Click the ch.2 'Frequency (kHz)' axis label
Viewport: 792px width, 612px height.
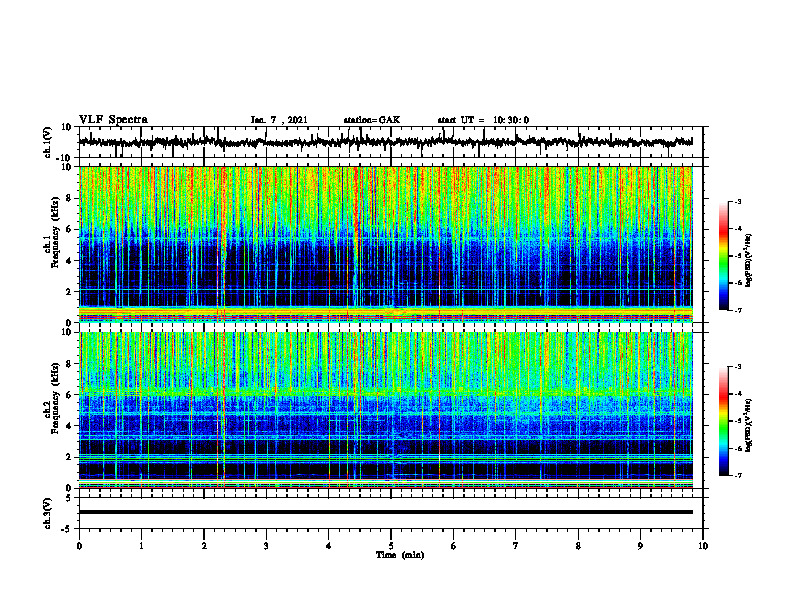click(x=55, y=398)
